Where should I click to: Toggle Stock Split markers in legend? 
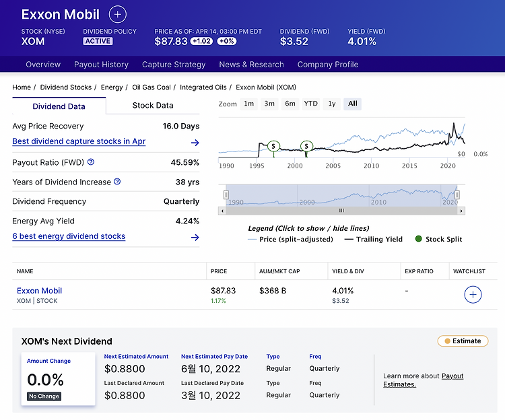click(x=438, y=239)
